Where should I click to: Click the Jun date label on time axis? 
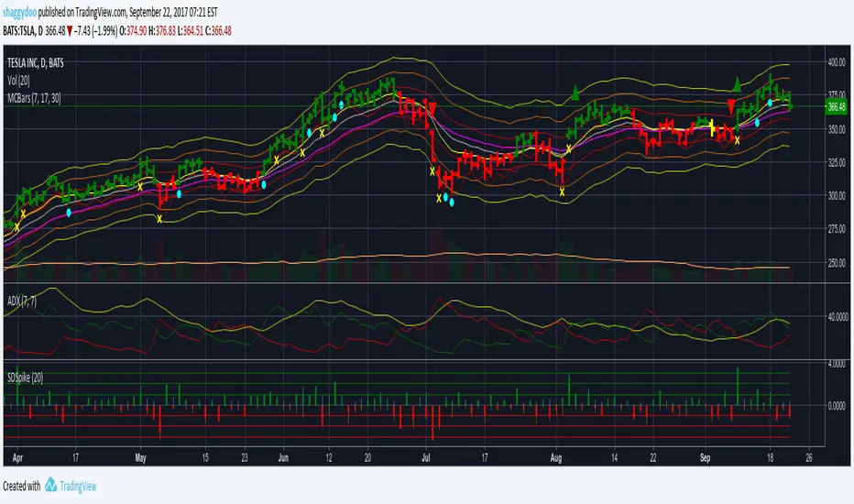283,457
